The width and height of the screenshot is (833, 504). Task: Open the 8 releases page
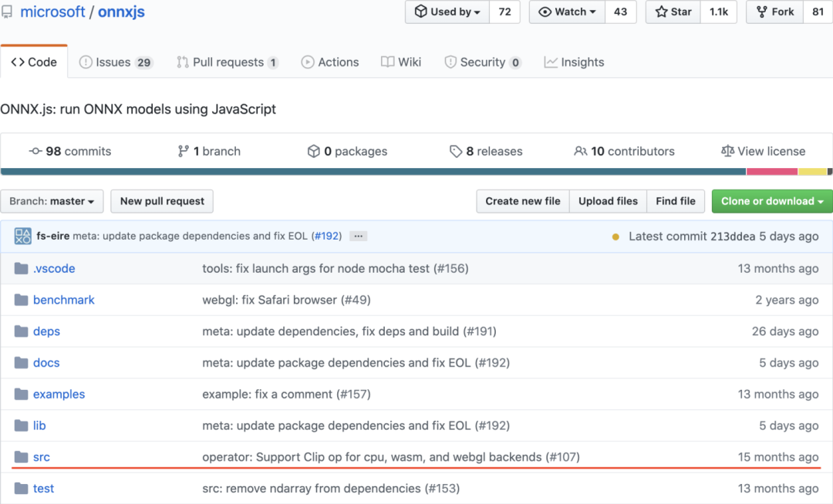[x=486, y=151]
